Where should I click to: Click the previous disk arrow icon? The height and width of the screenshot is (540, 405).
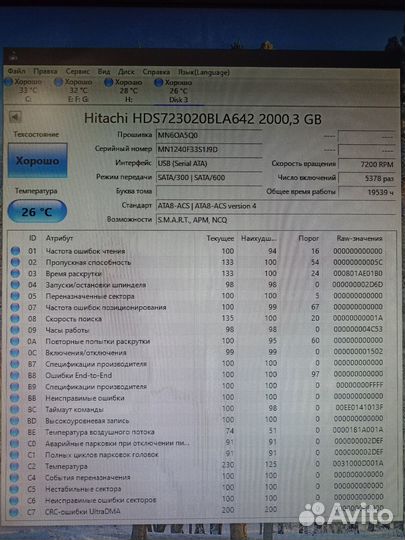[15, 117]
